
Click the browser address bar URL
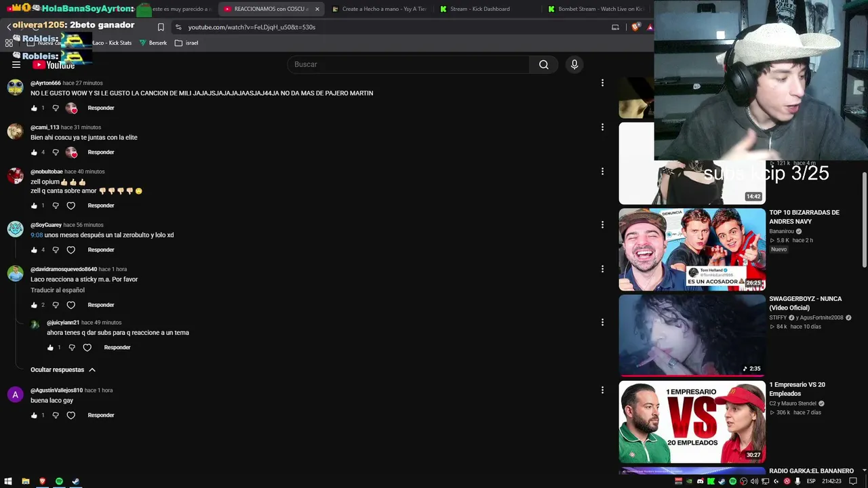pyautogui.click(x=252, y=27)
